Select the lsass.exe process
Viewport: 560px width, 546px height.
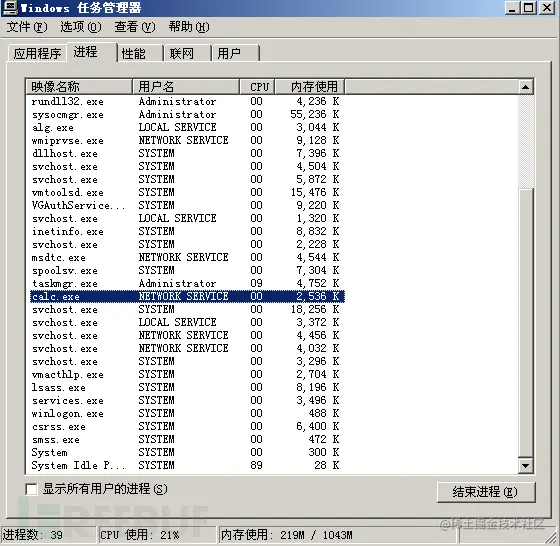coord(187,387)
